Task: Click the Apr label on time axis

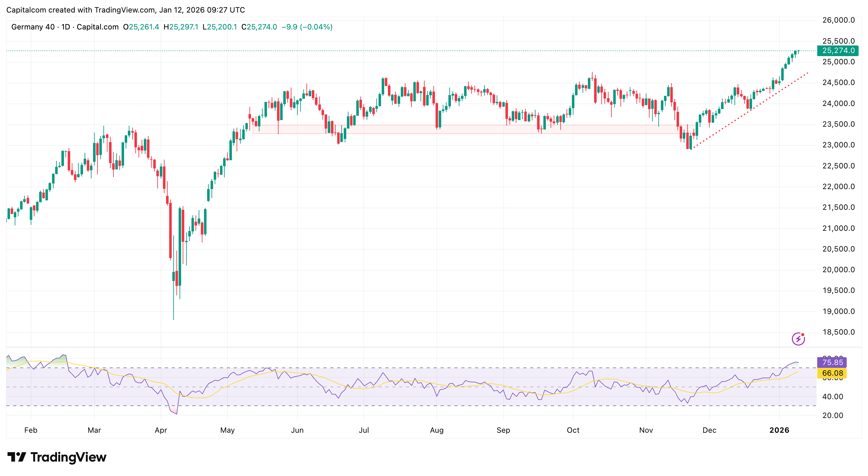Action: click(x=161, y=430)
